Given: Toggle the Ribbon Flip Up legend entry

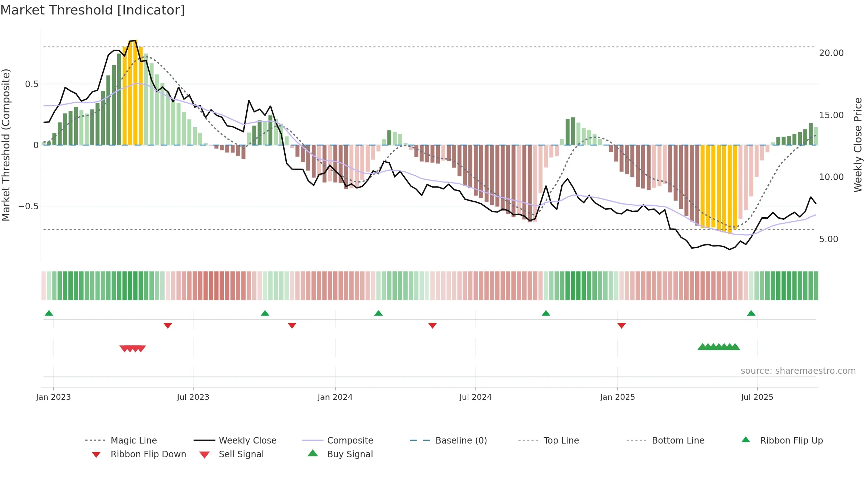Looking at the screenshot, I should tap(782, 440).
